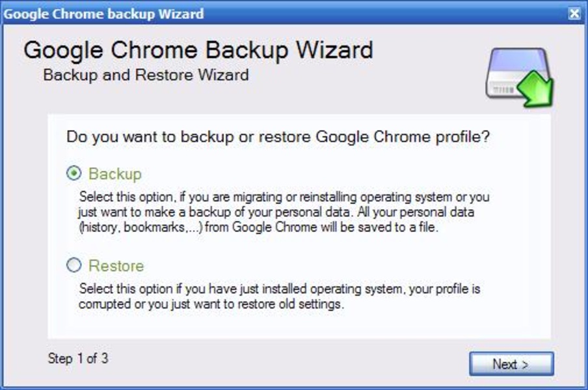Click the "Backup and Restore Wizard" subtitle
This screenshot has width=588, height=390.
click(x=146, y=75)
